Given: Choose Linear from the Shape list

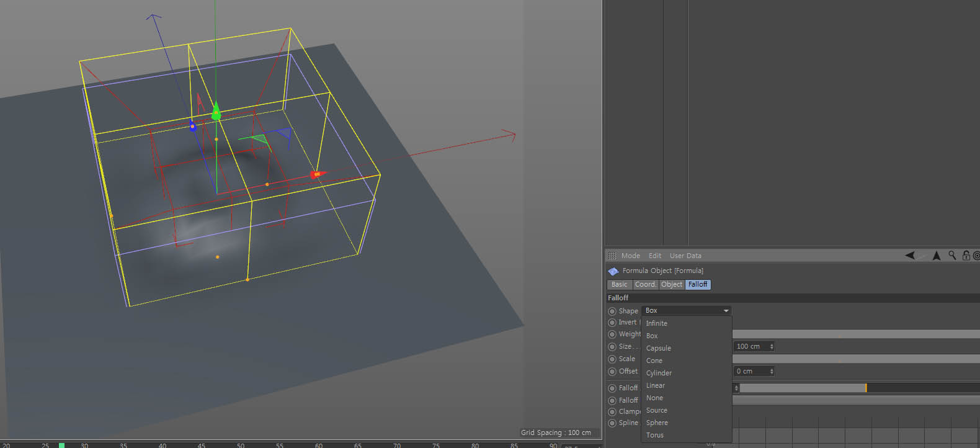Looking at the screenshot, I should 687,385.
